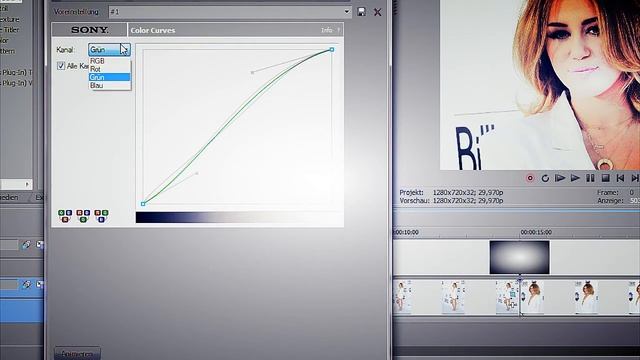Click the red-blue to green channel link icon
Viewport: 640px width, 360px height.
[x=83, y=216]
